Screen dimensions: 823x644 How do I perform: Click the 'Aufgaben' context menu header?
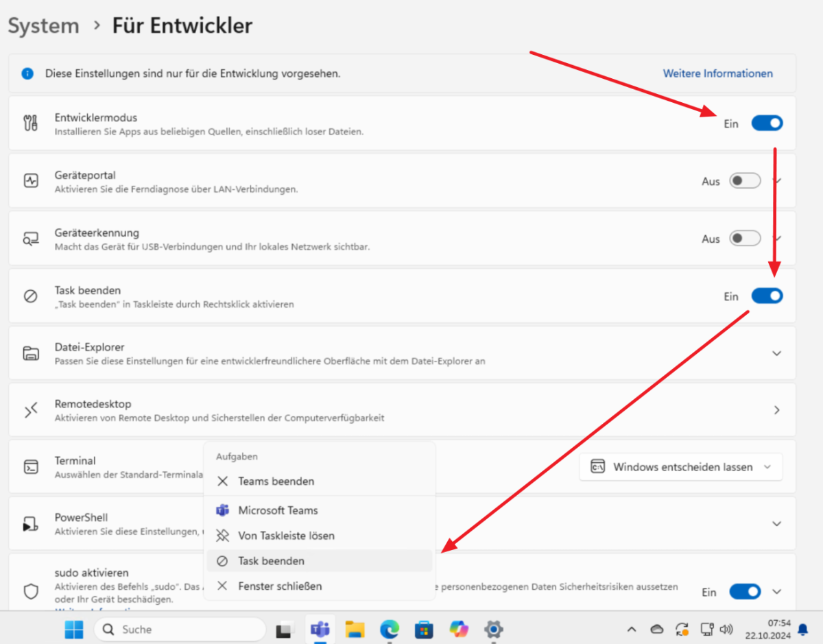(237, 456)
